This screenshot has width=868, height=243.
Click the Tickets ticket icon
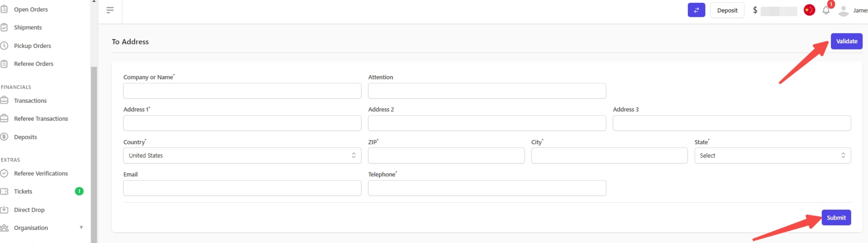pos(4,191)
